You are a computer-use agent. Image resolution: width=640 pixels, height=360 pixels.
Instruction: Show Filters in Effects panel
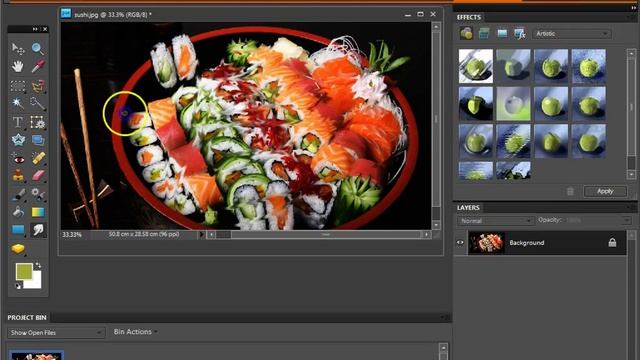click(x=466, y=33)
